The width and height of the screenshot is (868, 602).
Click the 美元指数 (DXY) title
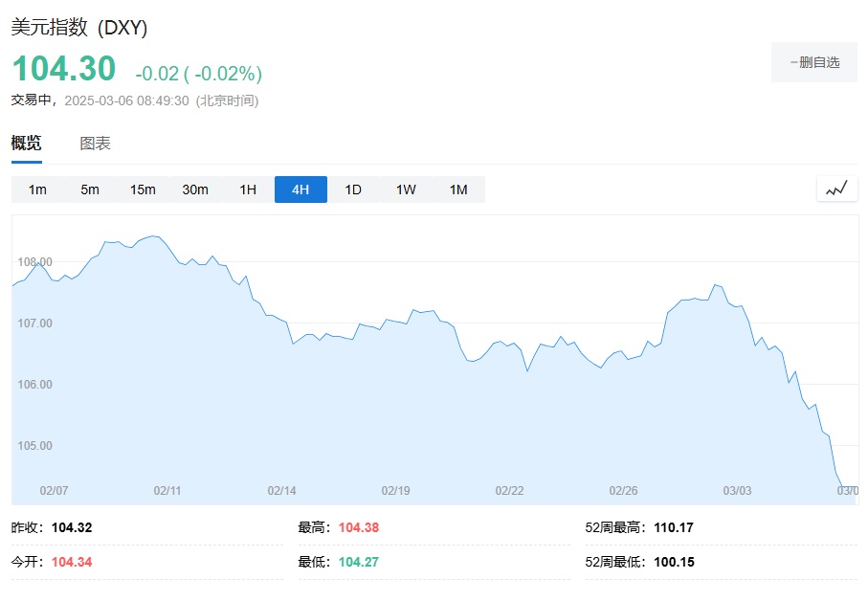pos(79,28)
